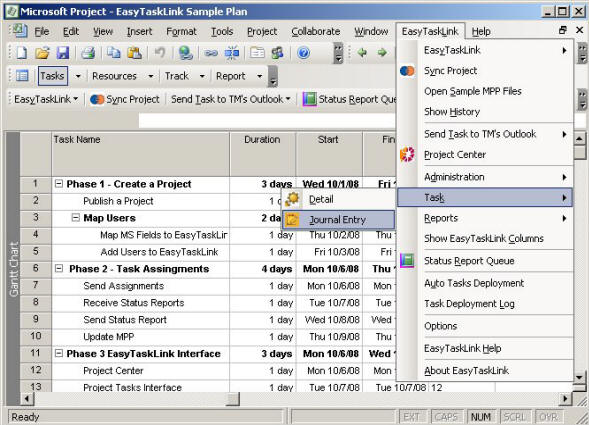Screen dimensions: 589x425
Task: Click the Link Tasks chain icon
Action: tap(211, 53)
